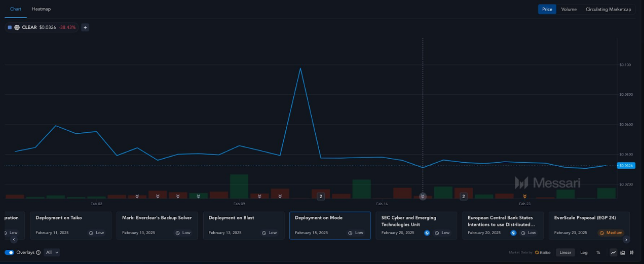Select the percent scale option
The image size is (644, 264).
[x=598, y=252]
